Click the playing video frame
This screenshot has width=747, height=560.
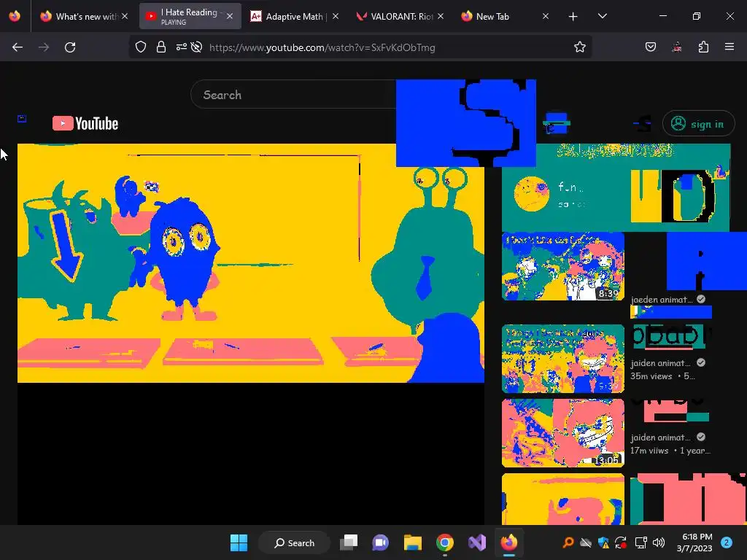(x=251, y=262)
